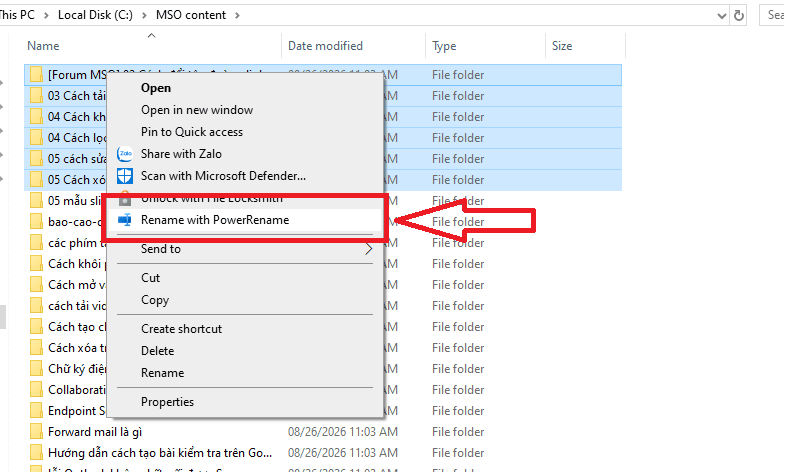Screen dimensions: 788x474
Task: Choose Delete from the context menu
Action: point(157,351)
